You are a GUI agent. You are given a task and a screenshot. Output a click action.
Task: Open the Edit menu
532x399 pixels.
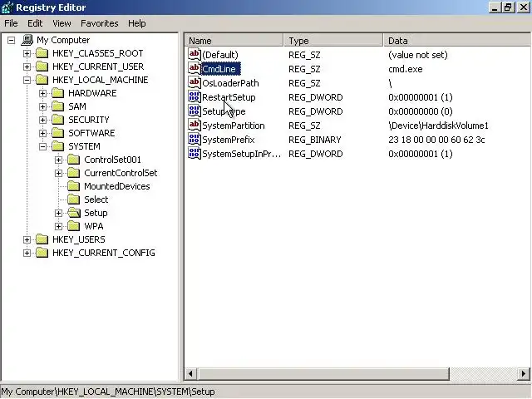[x=35, y=23]
